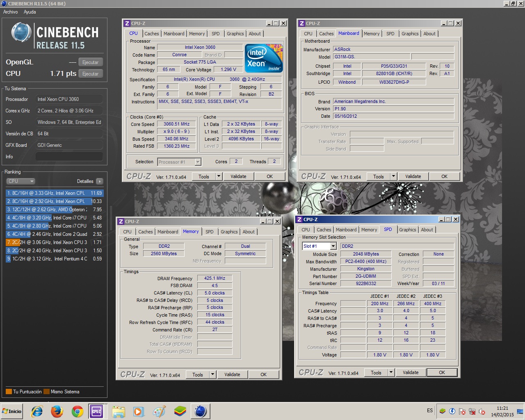
Task: Click Z icon in Mainboard window title bar
Action: point(302,23)
